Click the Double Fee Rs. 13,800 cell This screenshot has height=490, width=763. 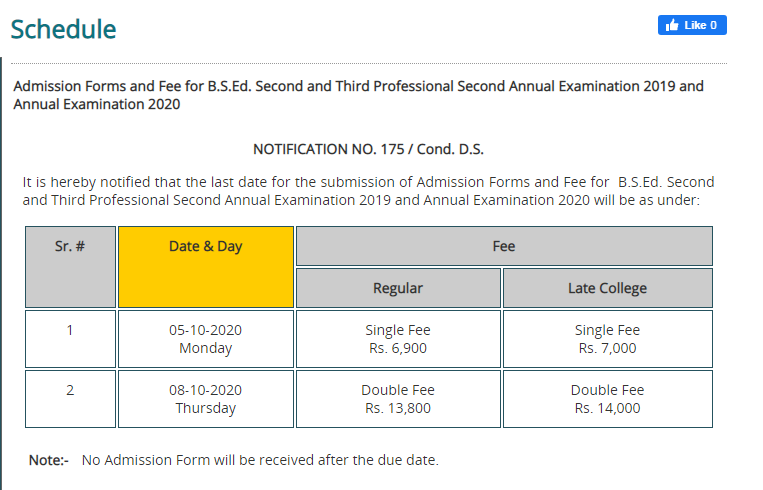(x=398, y=399)
